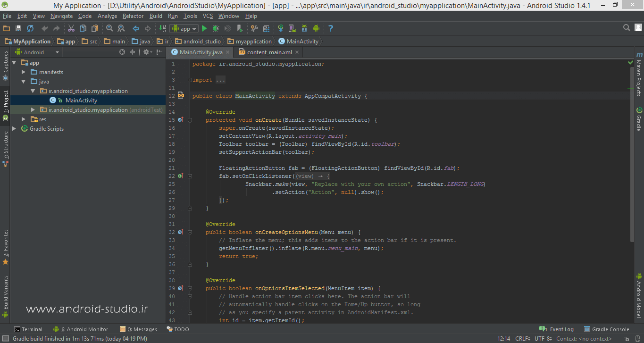The image size is (644, 343).
Task: Open the 0: Messages tool window
Action: [138, 329]
